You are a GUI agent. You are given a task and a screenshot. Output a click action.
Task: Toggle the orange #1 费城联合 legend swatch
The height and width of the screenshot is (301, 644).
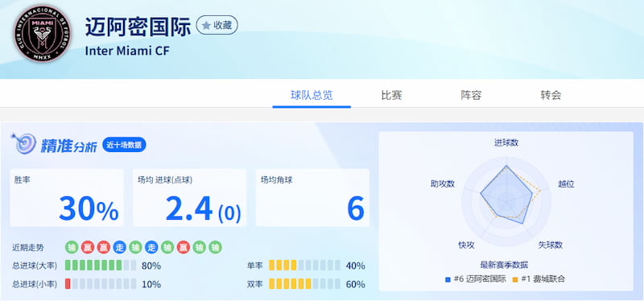515,279
